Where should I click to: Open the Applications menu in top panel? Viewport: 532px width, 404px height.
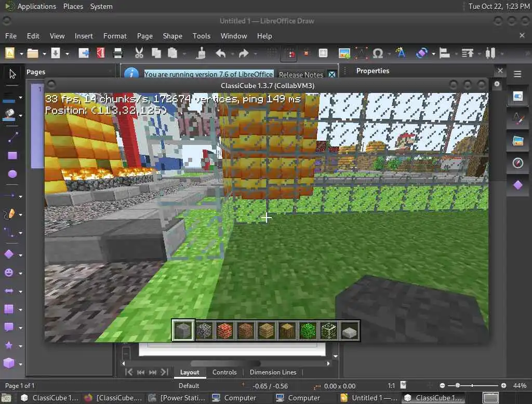coord(37,6)
